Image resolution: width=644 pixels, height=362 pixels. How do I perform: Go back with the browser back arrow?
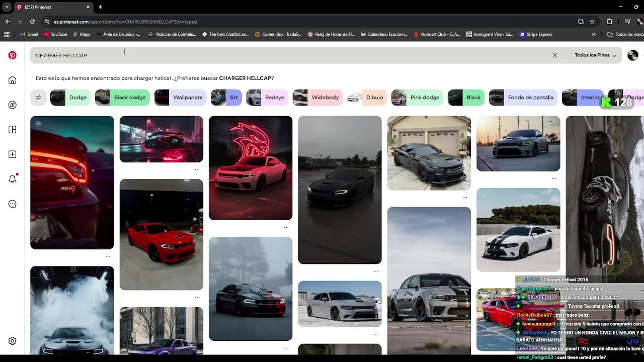tap(8, 22)
